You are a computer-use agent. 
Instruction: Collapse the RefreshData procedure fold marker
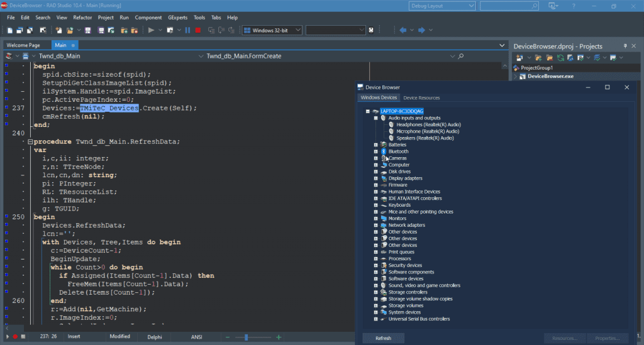pyautogui.click(x=30, y=141)
